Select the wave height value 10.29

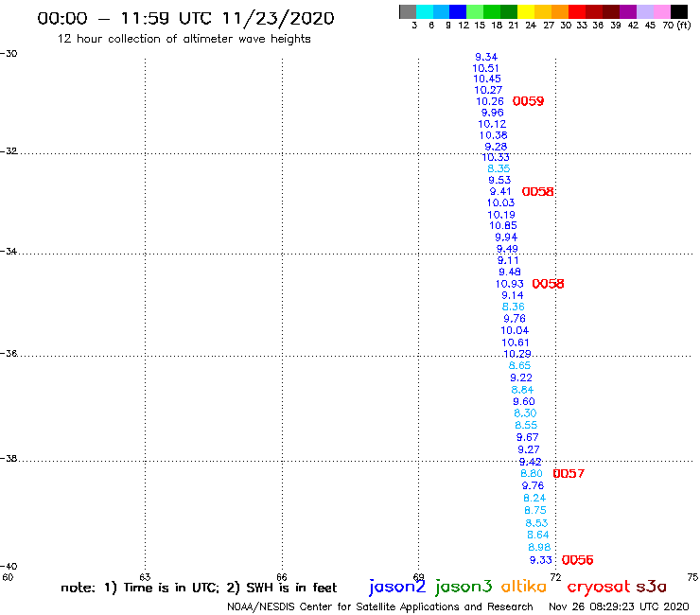517,354
